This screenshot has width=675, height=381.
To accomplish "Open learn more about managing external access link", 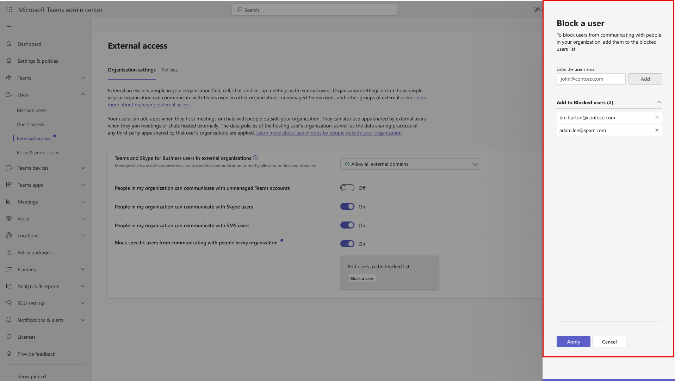I will coord(149,105).
